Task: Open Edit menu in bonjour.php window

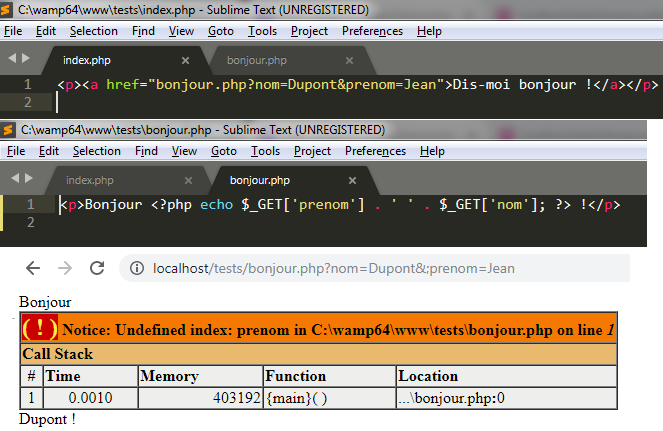Action: coord(49,151)
